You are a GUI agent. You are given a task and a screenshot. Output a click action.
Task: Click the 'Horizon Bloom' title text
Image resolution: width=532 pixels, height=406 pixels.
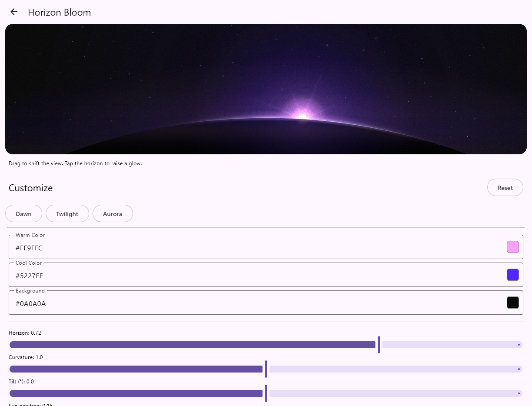pyautogui.click(x=60, y=12)
